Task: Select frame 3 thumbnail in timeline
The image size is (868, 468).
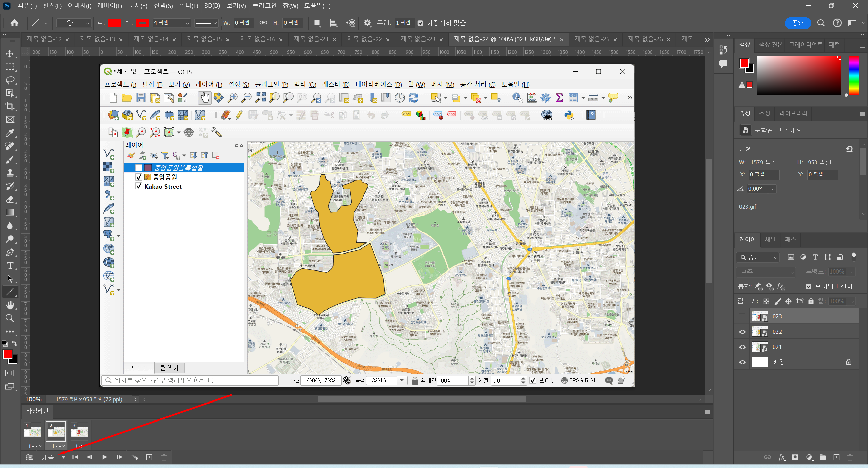Action: 79,431
